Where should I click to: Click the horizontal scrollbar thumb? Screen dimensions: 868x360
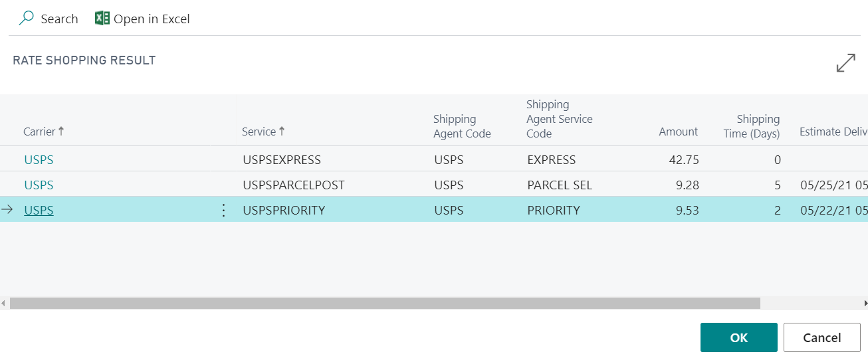tap(384, 304)
